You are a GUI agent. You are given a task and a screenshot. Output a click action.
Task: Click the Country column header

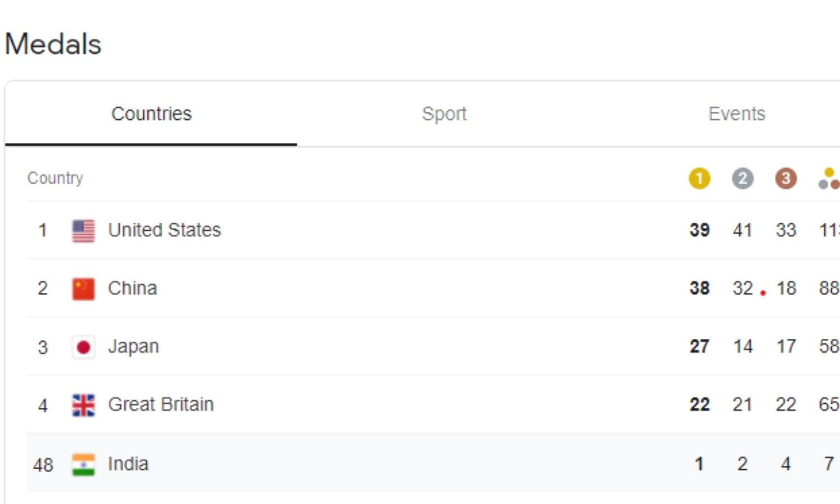pos(55,178)
